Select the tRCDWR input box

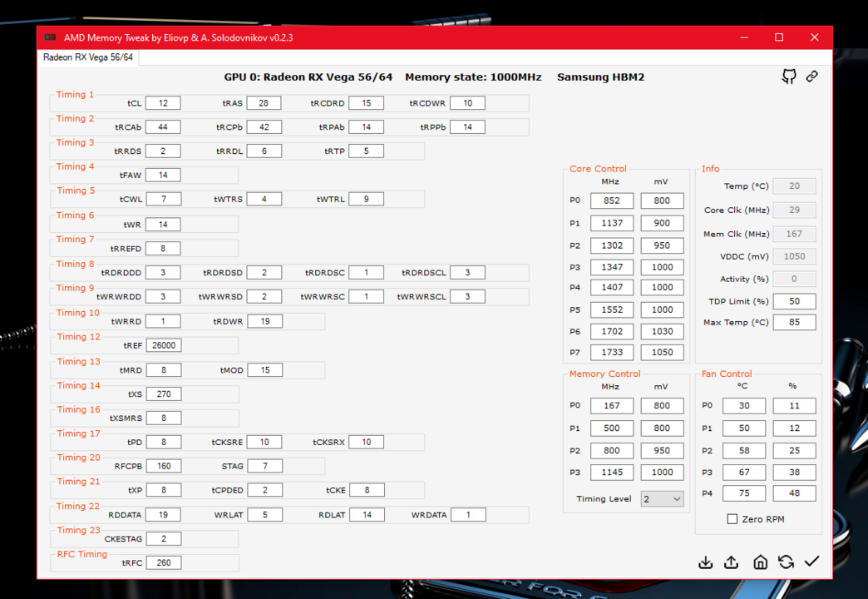click(x=468, y=103)
